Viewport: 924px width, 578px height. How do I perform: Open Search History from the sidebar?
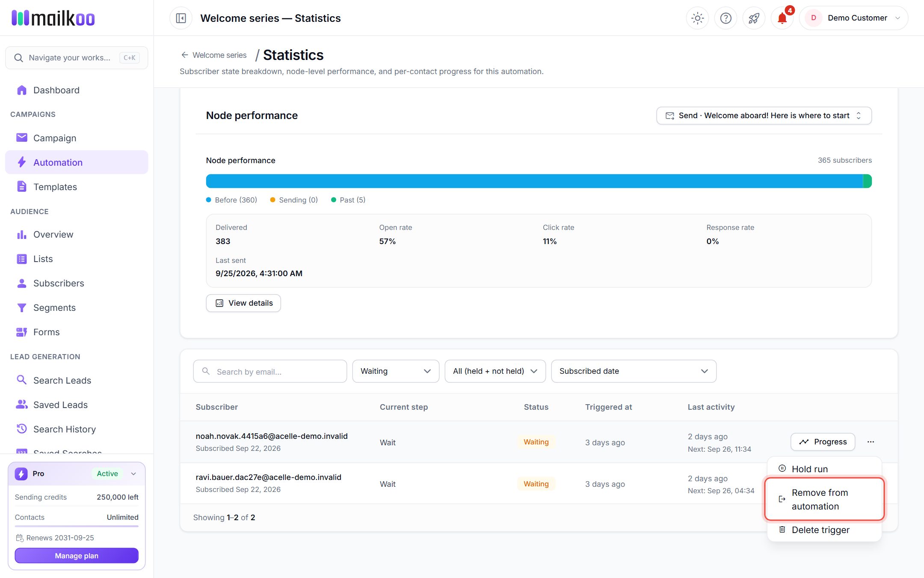(77, 429)
